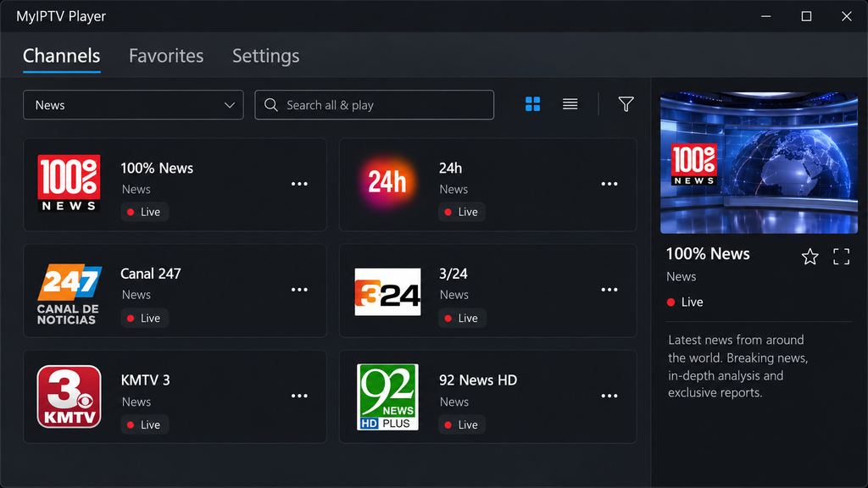Select the 100% News channel title

(x=157, y=169)
